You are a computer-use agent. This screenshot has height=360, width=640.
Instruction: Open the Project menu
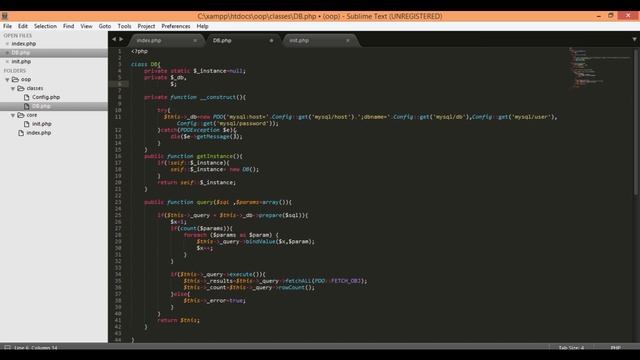[146, 26]
